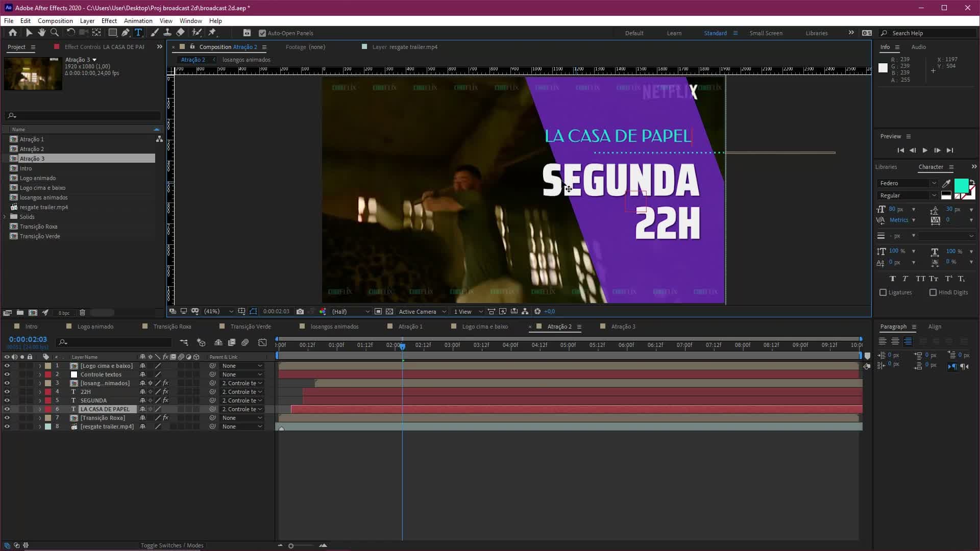Select Atração 1 in Project panel
This screenshot has width=980, height=551.
coord(32,139)
